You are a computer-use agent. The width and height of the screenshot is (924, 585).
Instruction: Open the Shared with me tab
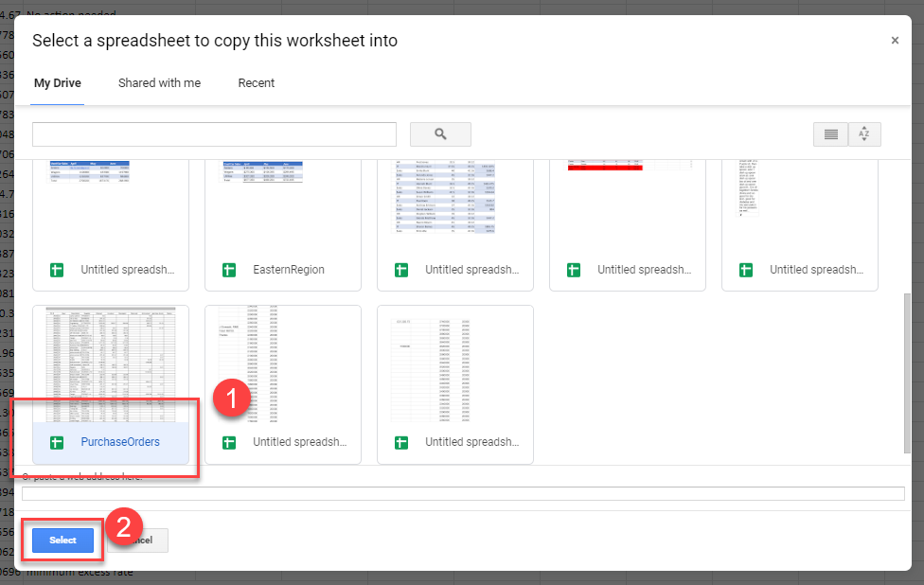(159, 83)
